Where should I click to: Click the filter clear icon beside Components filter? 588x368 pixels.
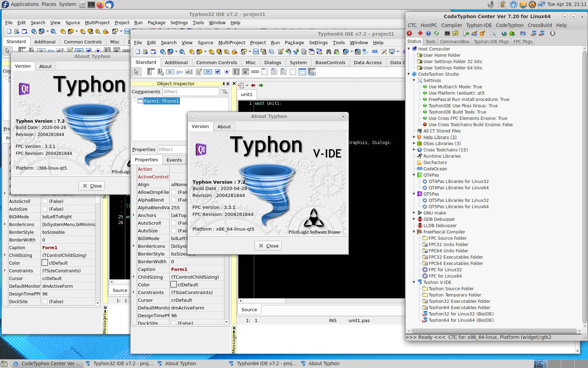[x=225, y=91]
